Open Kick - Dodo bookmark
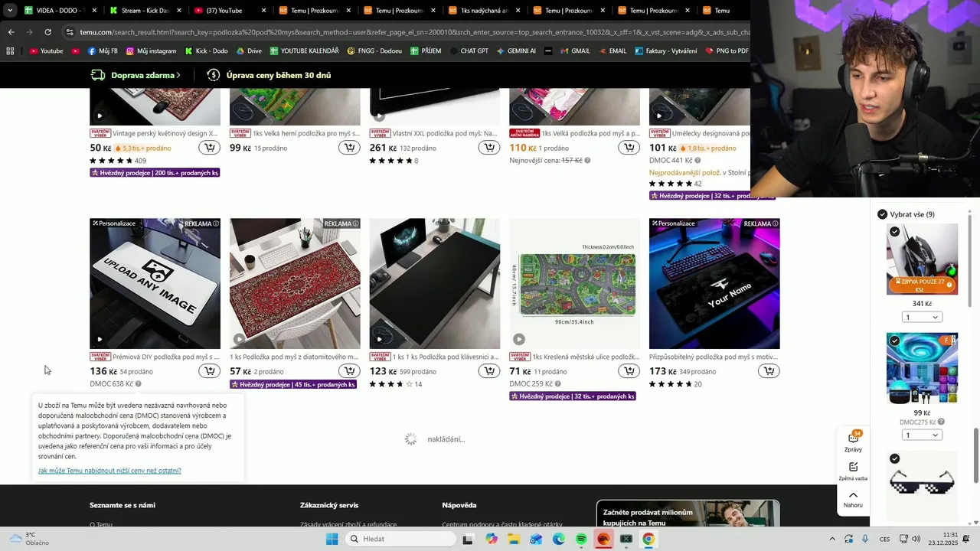 tap(207, 51)
